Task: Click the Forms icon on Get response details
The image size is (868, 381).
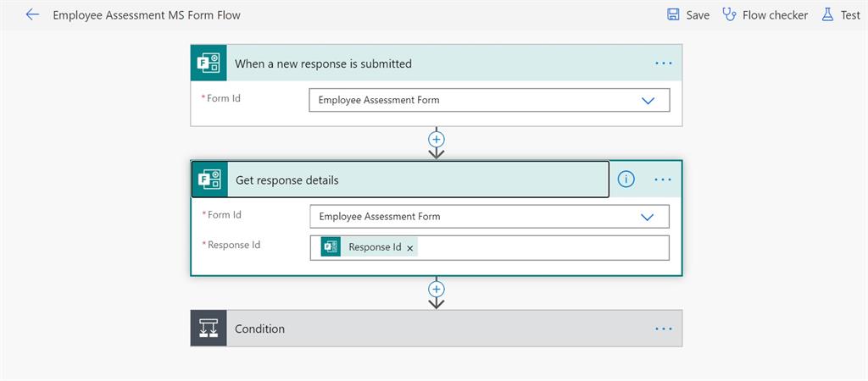Action: [x=209, y=179]
